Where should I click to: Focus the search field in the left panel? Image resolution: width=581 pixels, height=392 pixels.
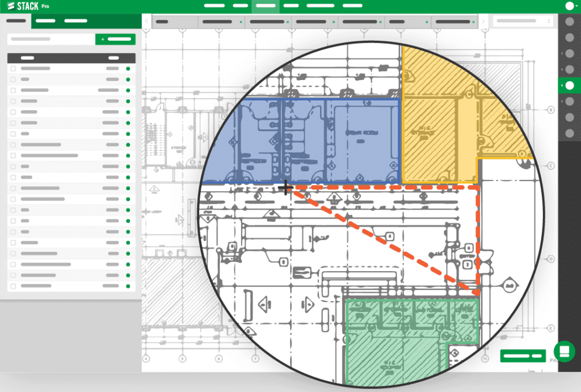pyautogui.click(x=51, y=39)
